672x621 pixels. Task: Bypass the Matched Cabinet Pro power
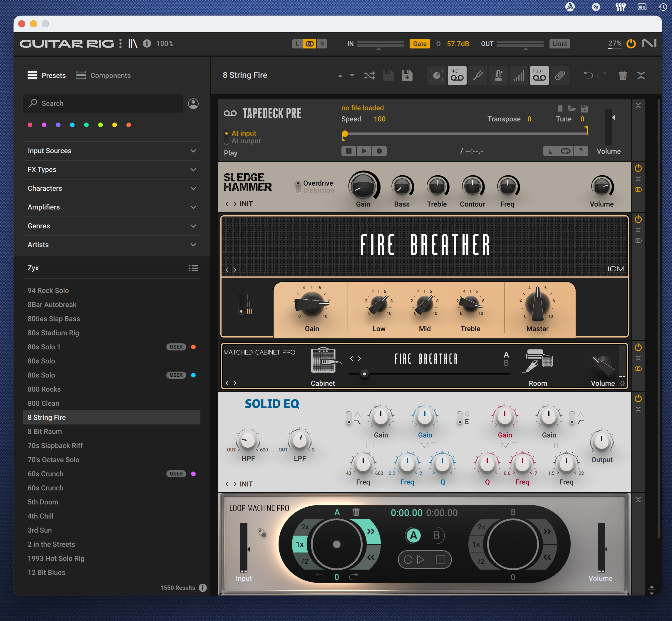tap(638, 347)
